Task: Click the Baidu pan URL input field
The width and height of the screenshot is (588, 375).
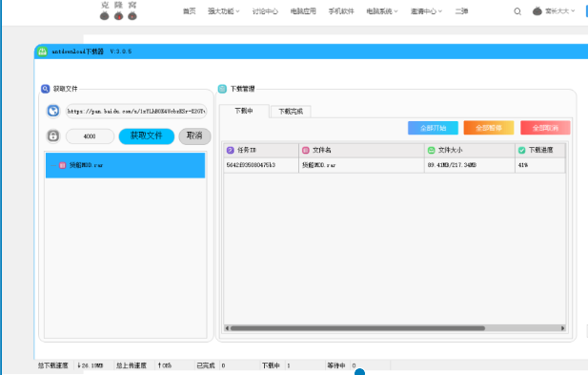Action: tap(136, 111)
